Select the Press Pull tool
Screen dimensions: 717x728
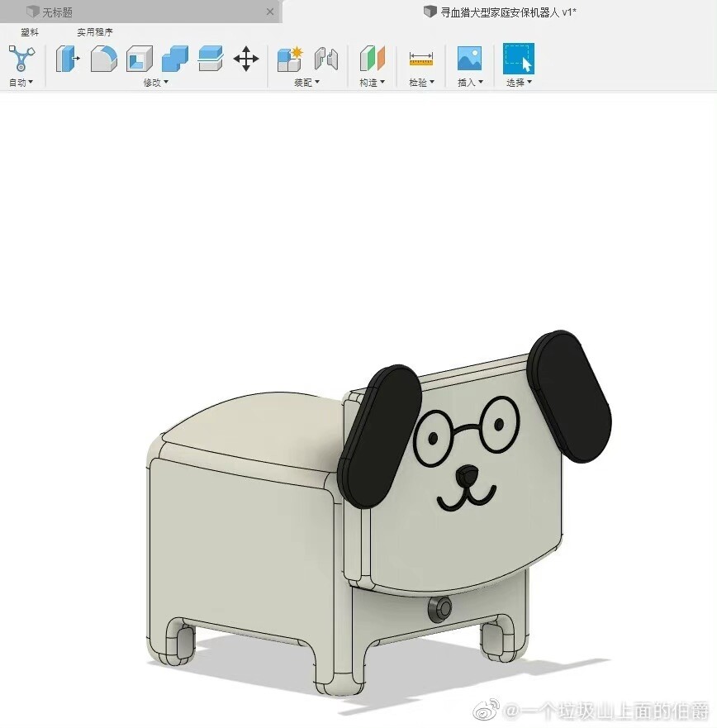point(68,59)
